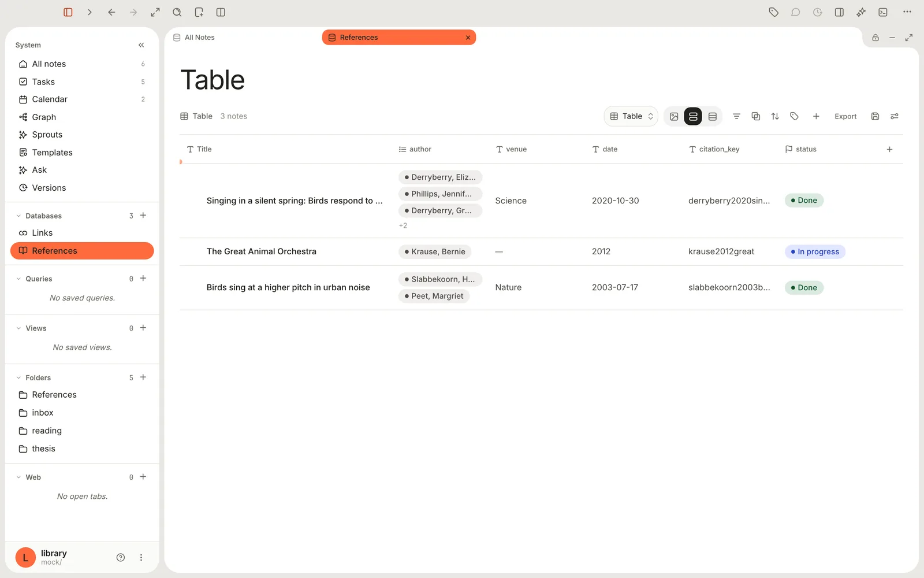Image resolution: width=924 pixels, height=578 pixels.
Task: Open the library vault options menu
Action: pyautogui.click(x=141, y=558)
